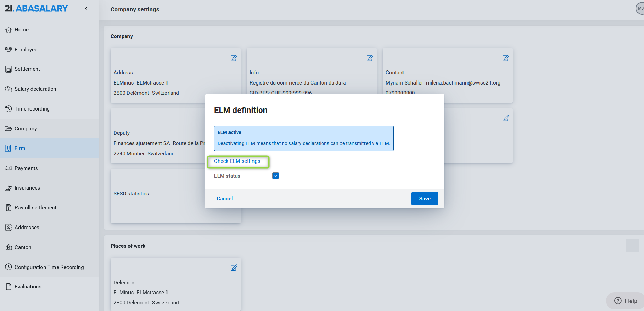Edit the Delémont place of work card
This screenshot has width=644, height=311.
click(x=234, y=268)
